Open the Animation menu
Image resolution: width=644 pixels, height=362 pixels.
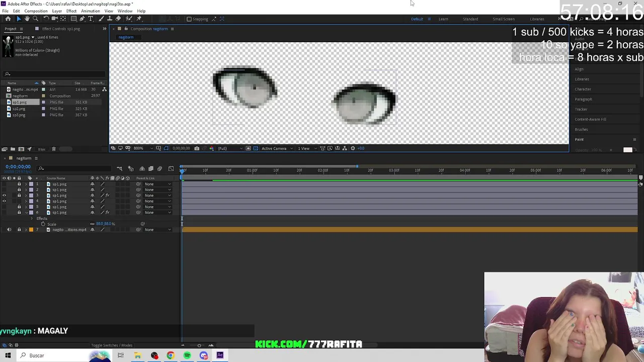90,11
